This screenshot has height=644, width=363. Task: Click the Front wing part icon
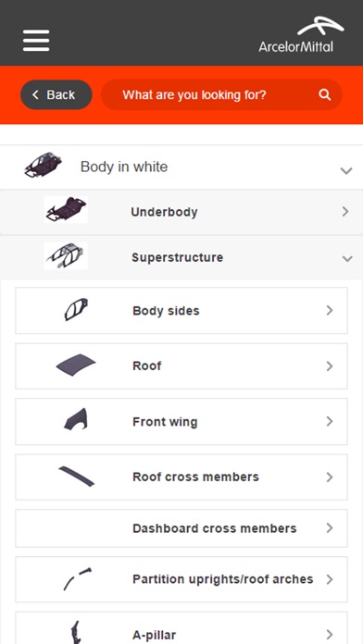(x=76, y=419)
